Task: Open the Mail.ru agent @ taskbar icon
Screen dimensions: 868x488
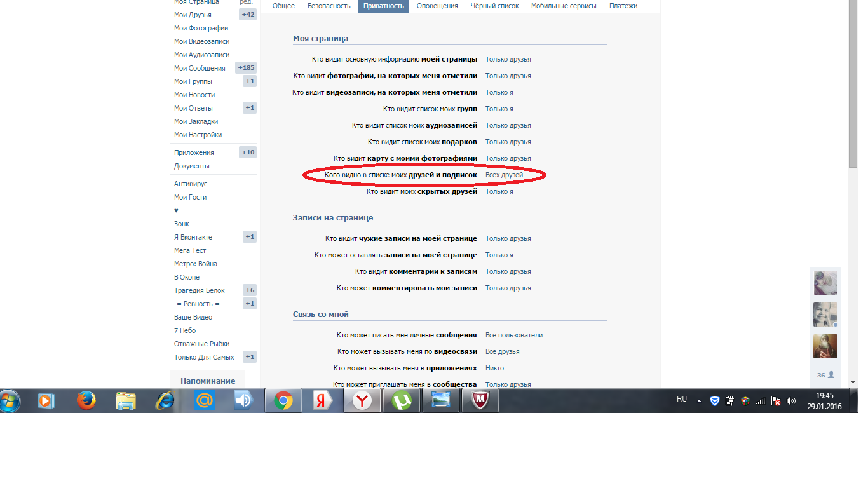Action: tap(205, 401)
